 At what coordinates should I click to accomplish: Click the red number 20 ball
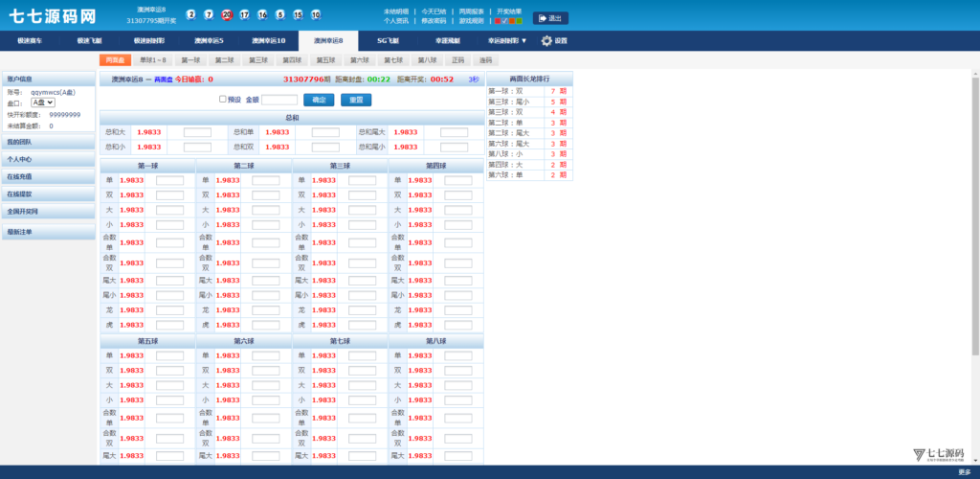coord(227,15)
